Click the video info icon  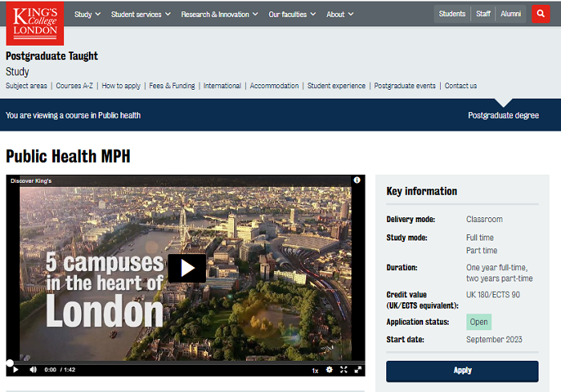tap(357, 180)
